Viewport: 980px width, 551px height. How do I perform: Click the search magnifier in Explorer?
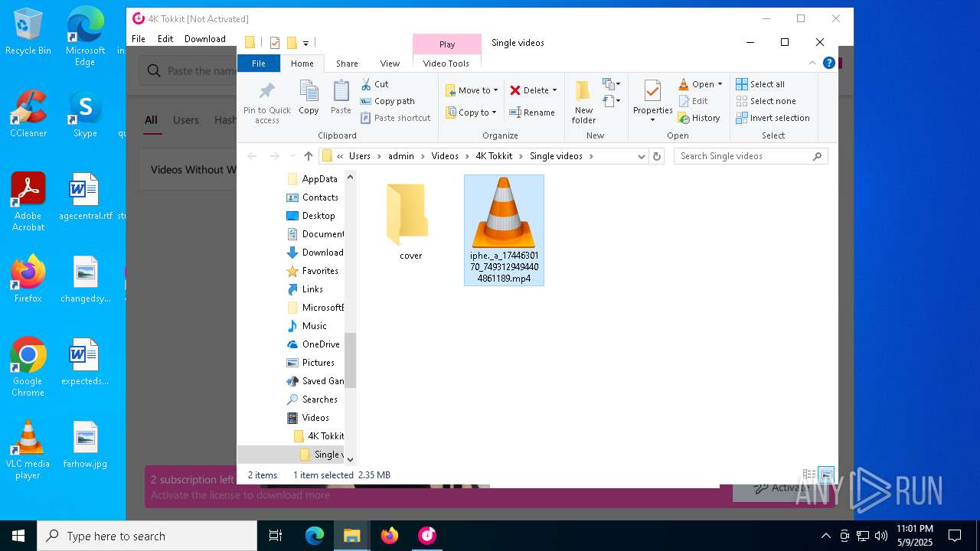click(x=817, y=156)
